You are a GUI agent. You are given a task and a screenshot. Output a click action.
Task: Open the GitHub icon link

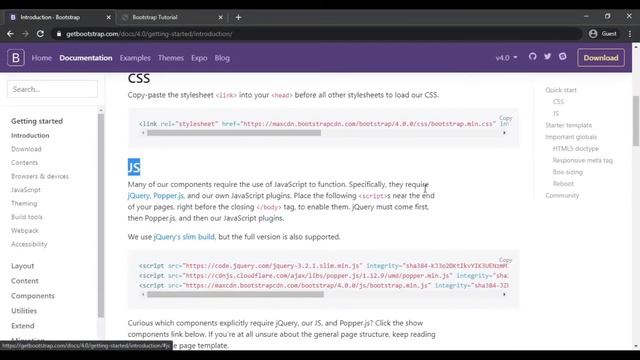(532, 57)
